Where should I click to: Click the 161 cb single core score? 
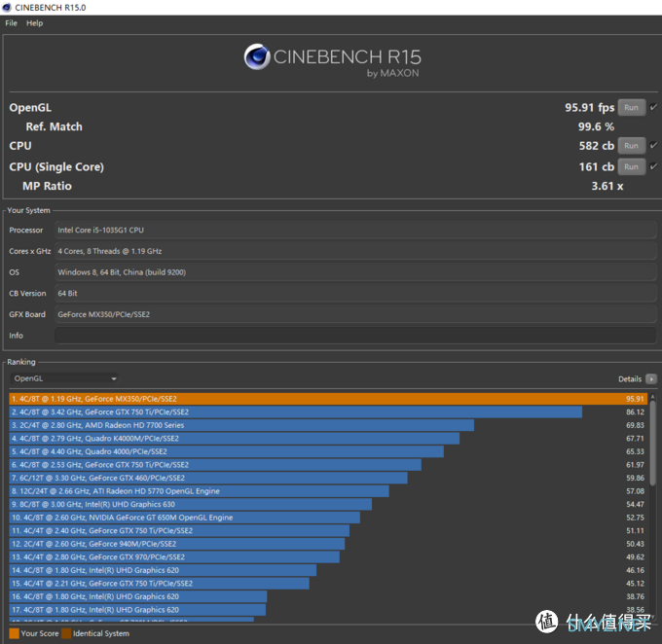click(596, 166)
